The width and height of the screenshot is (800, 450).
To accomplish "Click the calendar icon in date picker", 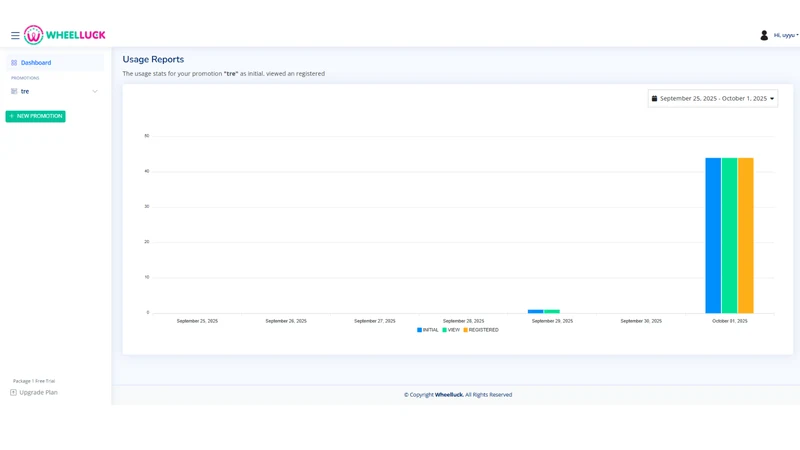I will (654, 98).
